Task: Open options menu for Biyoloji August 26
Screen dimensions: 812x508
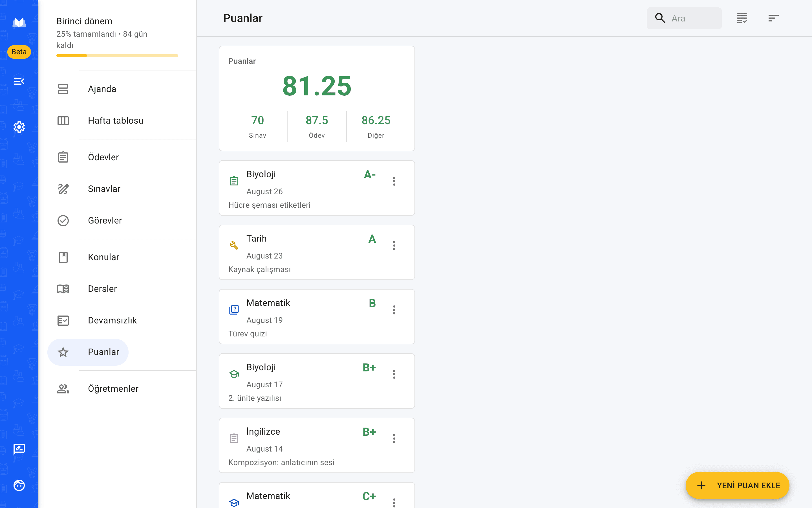Action: (x=394, y=181)
